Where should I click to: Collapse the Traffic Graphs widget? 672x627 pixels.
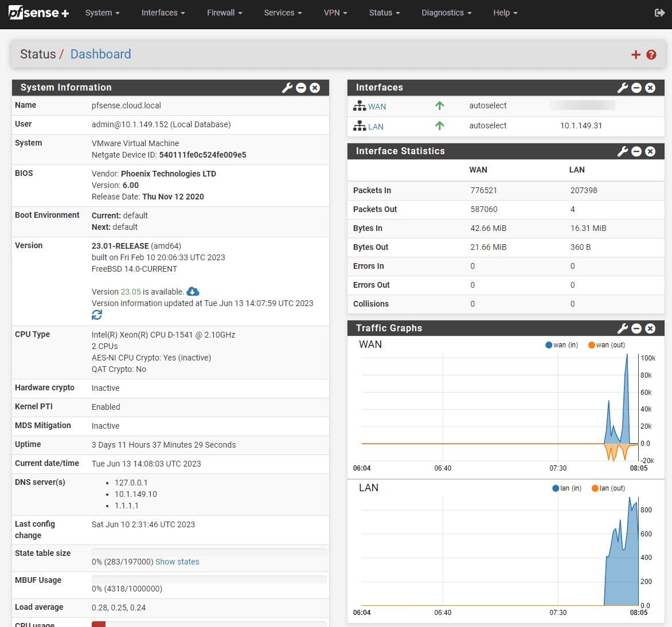(636, 328)
